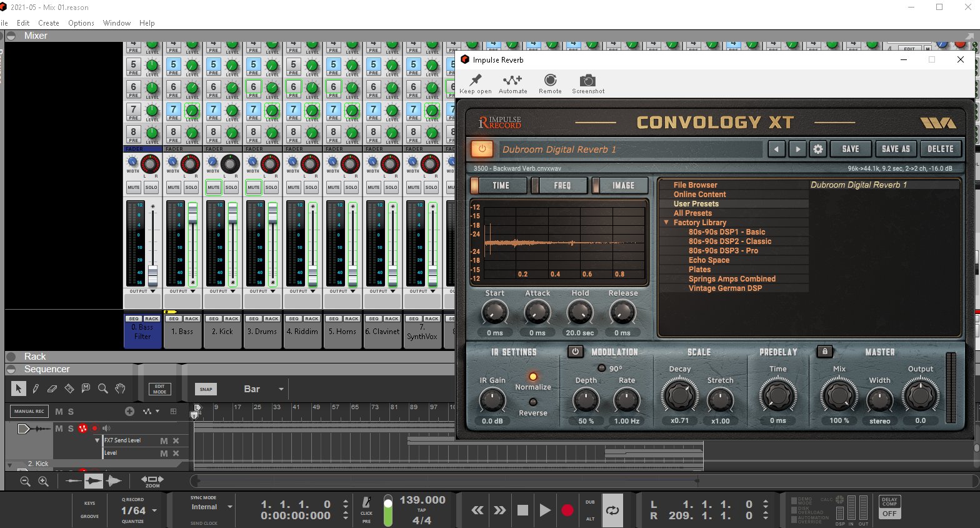
Task: Toggle the Convology power bypass button
Action: [x=482, y=149]
